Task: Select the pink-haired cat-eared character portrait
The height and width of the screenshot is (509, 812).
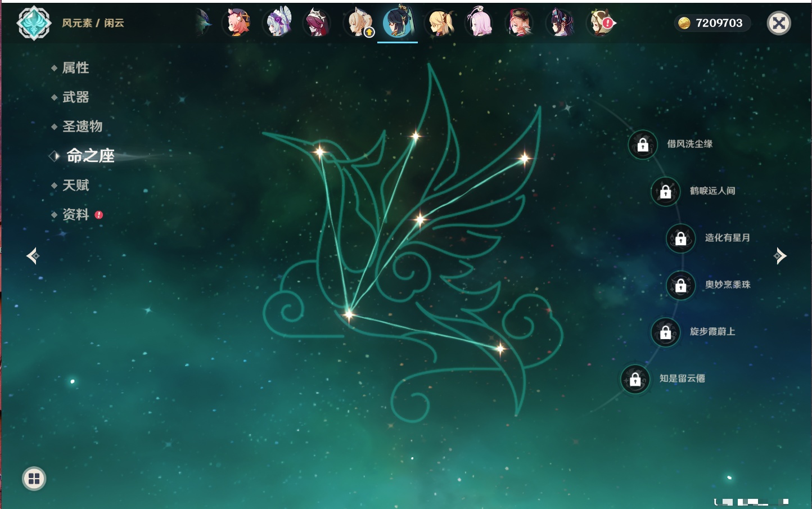Action: pyautogui.click(x=237, y=23)
